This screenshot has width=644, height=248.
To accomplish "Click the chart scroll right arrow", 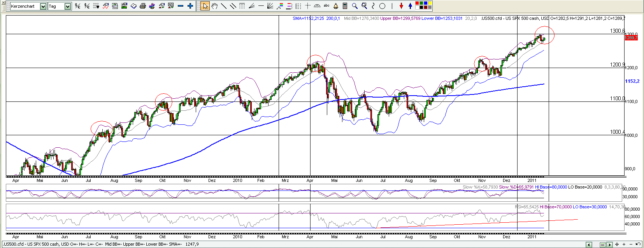I will (609, 245).
